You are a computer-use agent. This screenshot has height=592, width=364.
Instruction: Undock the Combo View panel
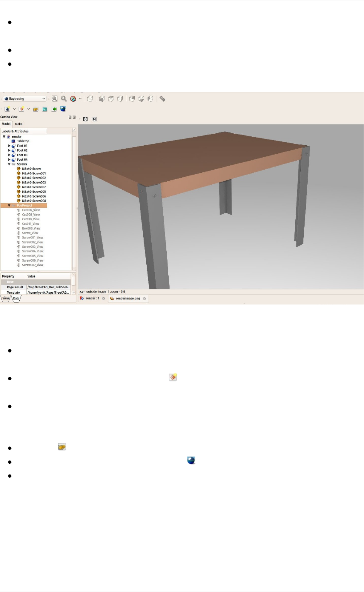tap(70, 117)
